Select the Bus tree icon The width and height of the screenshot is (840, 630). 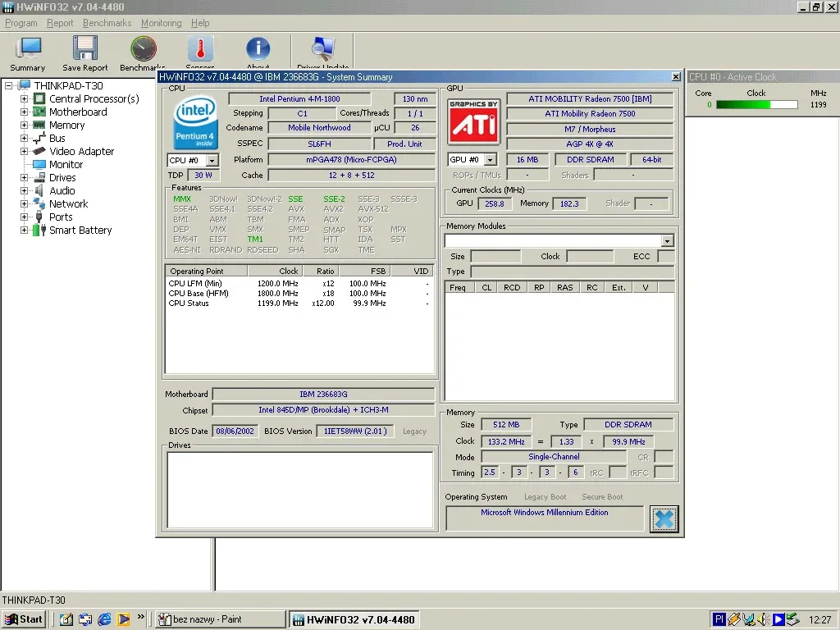coord(39,138)
